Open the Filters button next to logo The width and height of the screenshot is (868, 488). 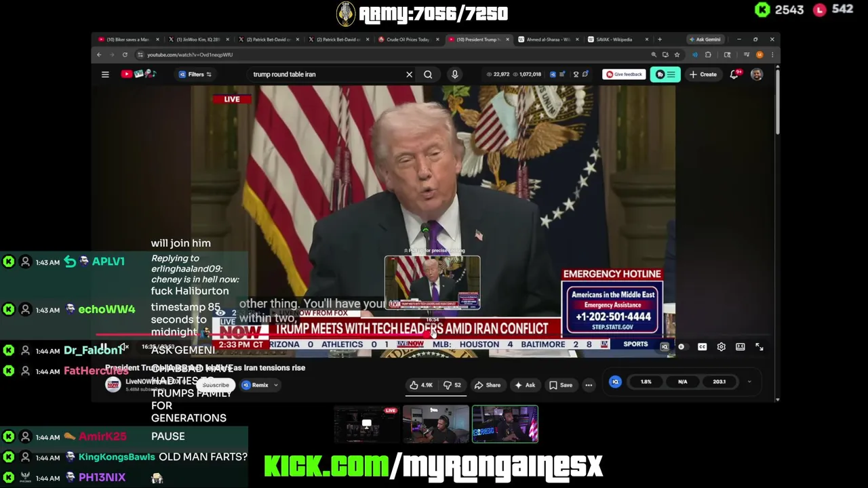(x=195, y=75)
